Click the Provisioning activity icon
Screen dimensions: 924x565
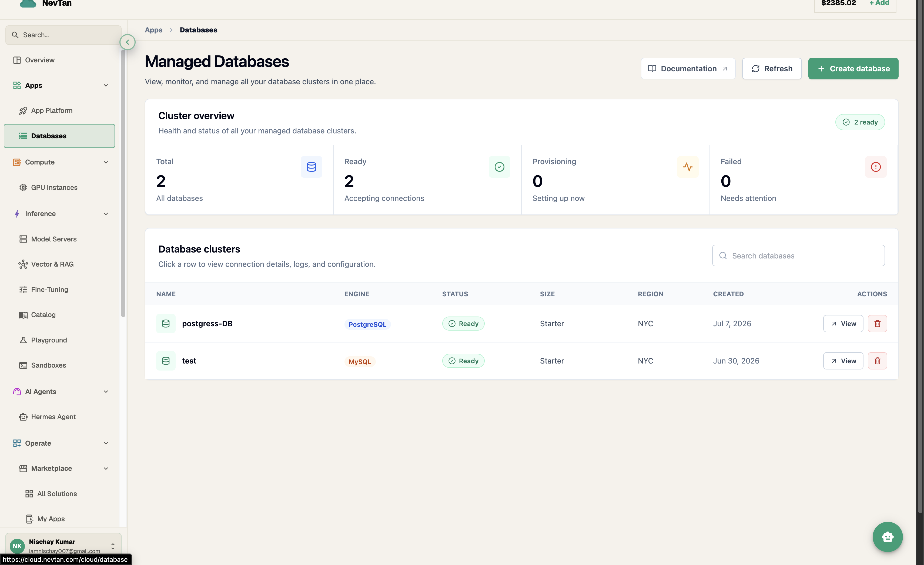point(687,167)
